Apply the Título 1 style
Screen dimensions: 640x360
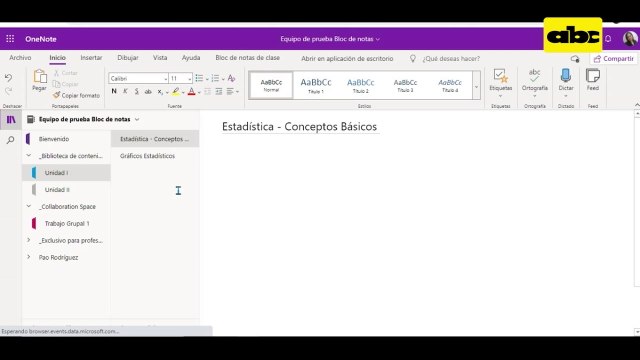[316, 85]
